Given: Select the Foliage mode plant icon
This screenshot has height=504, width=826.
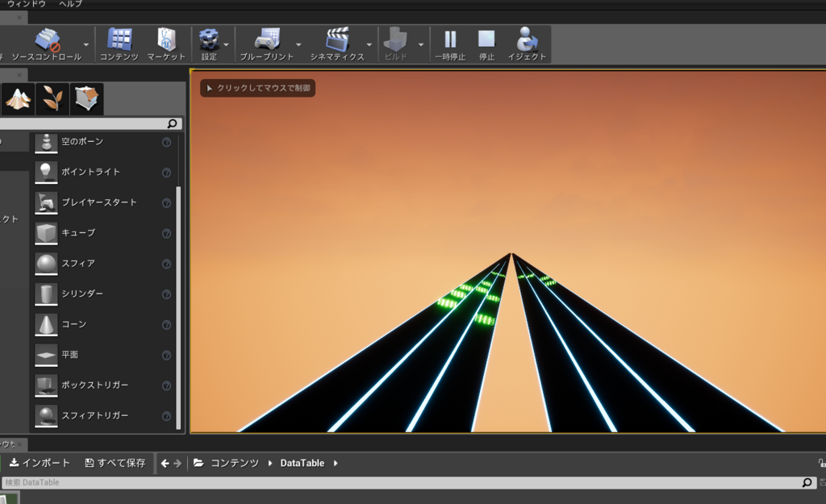Looking at the screenshot, I should [52, 98].
